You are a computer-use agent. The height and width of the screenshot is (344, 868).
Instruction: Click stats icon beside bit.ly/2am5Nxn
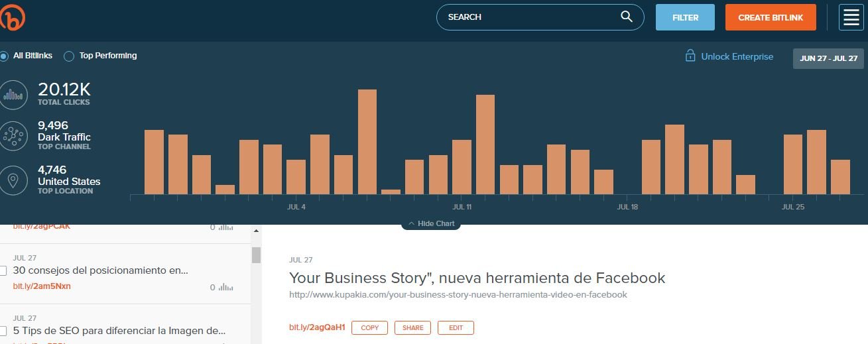(226, 288)
